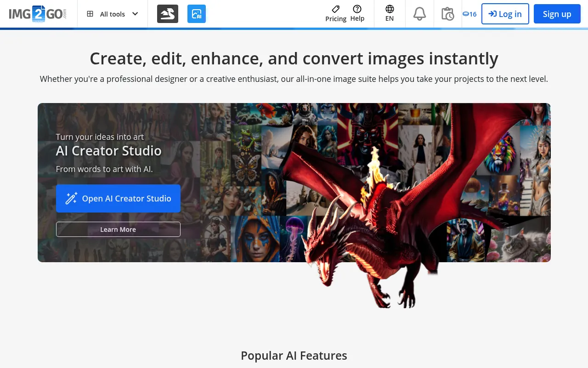The height and width of the screenshot is (368, 588).
Task: Click the task history clipboard icon
Action: coord(448,14)
